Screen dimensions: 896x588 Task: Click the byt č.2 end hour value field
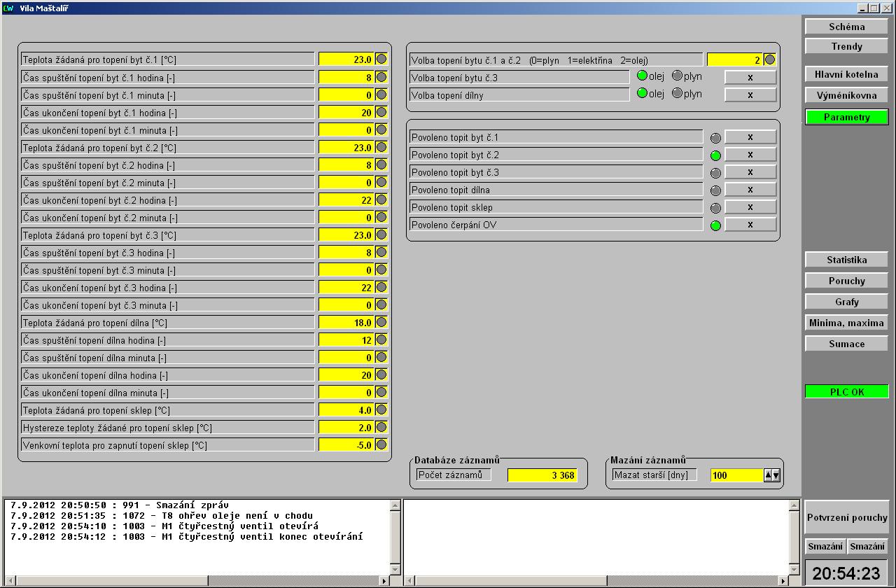coord(346,200)
